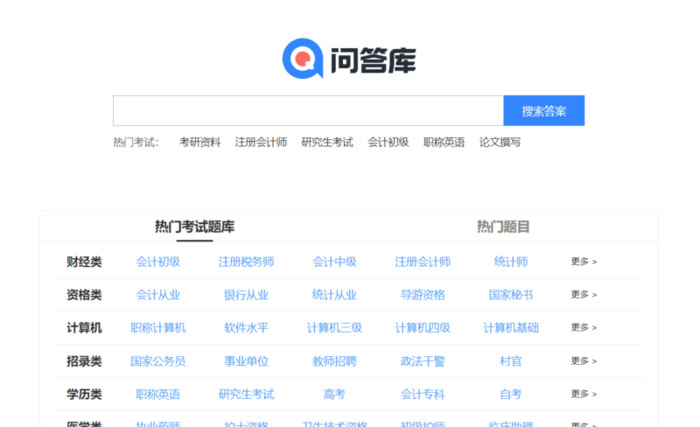Open the 论文撰写 hot exam link
Image resolution: width=700 pixels, height=427 pixels.
coord(500,142)
